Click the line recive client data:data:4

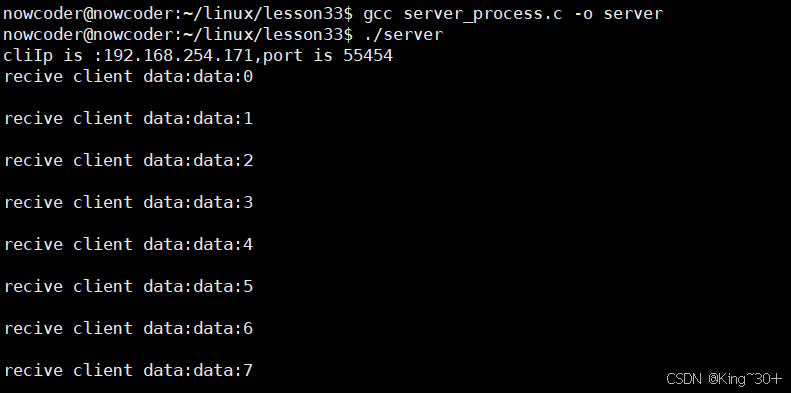coord(128,244)
